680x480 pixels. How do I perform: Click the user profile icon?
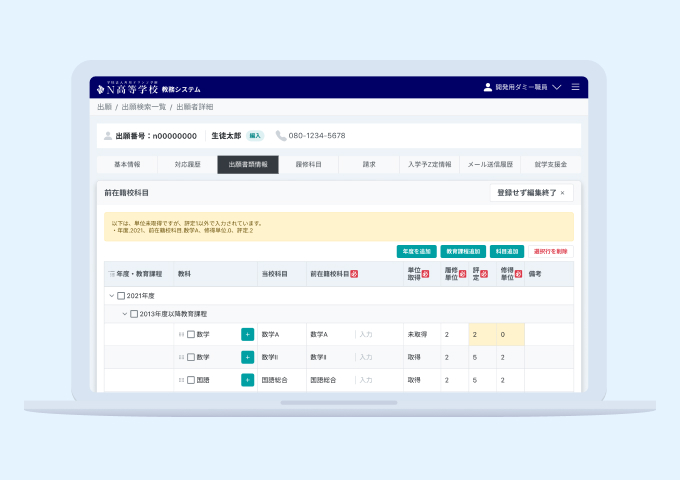(x=487, y=87)
